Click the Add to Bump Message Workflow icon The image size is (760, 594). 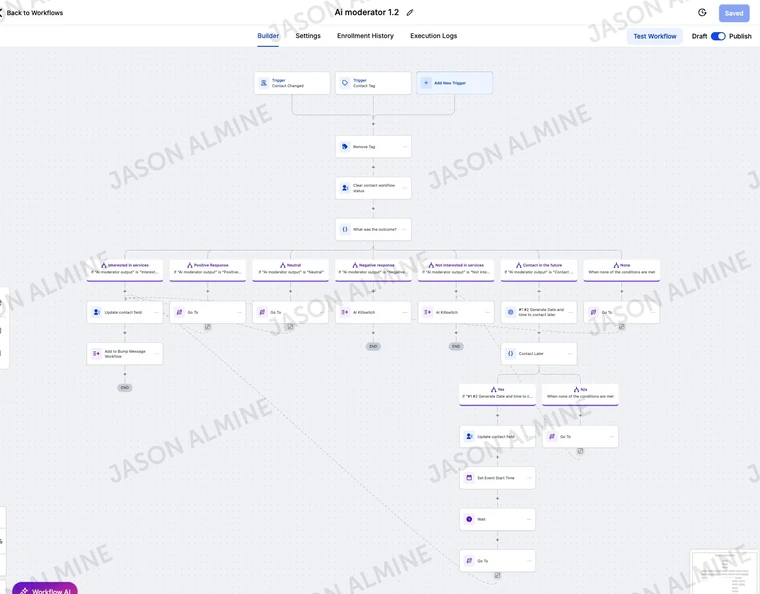96,354
